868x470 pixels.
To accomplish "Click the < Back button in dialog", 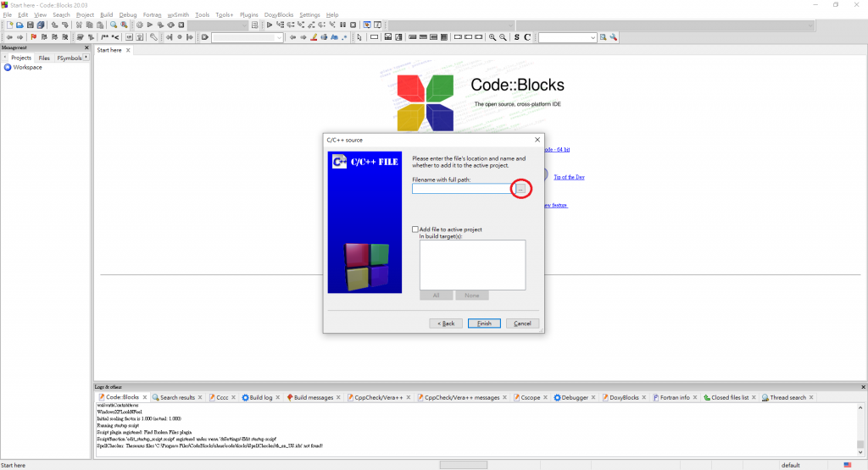I will pos(446,323).
